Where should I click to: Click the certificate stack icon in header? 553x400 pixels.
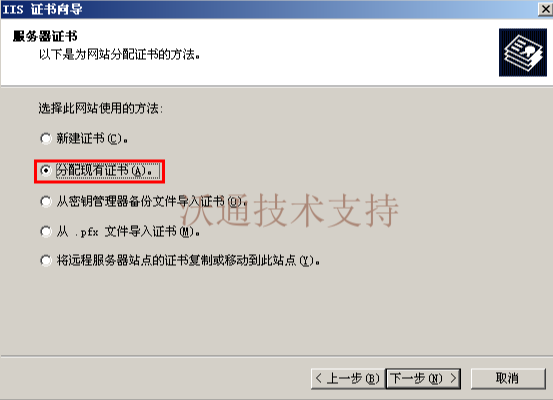click(523, 53)
